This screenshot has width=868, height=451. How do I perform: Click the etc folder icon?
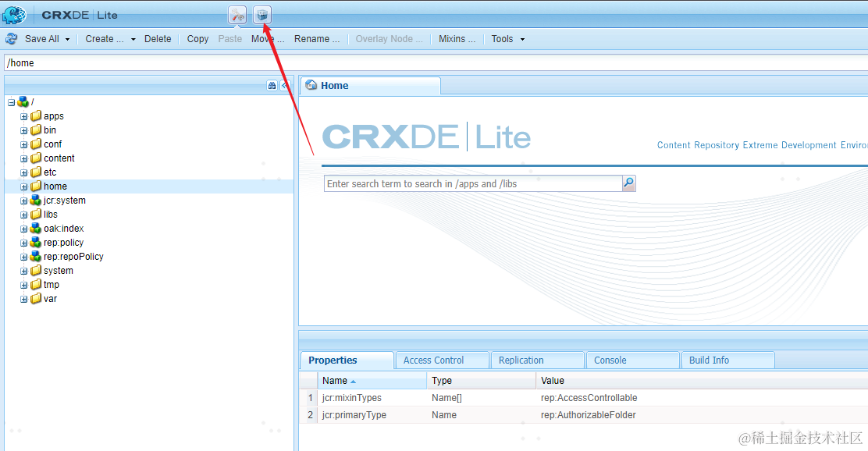point(36,172)
